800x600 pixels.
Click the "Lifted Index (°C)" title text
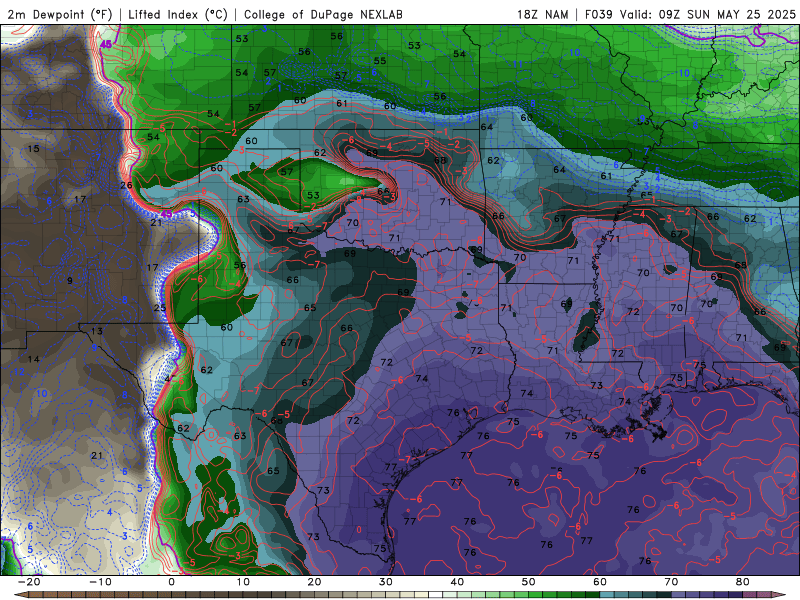pos(178,14)
